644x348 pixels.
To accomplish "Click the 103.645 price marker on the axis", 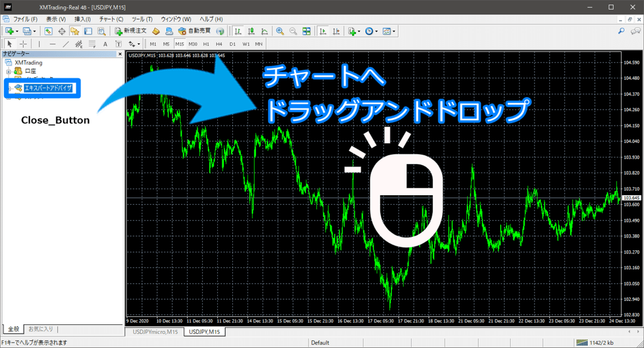I will coord(632,197).
